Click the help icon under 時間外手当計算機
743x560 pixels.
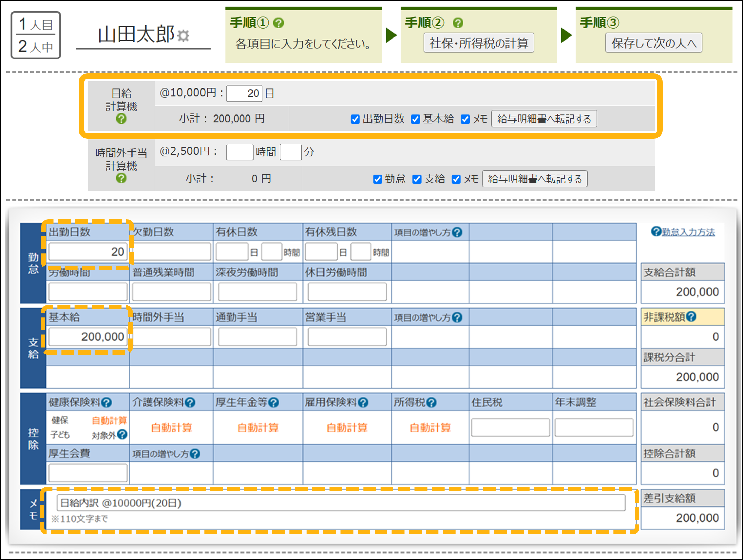coord(121,178)
